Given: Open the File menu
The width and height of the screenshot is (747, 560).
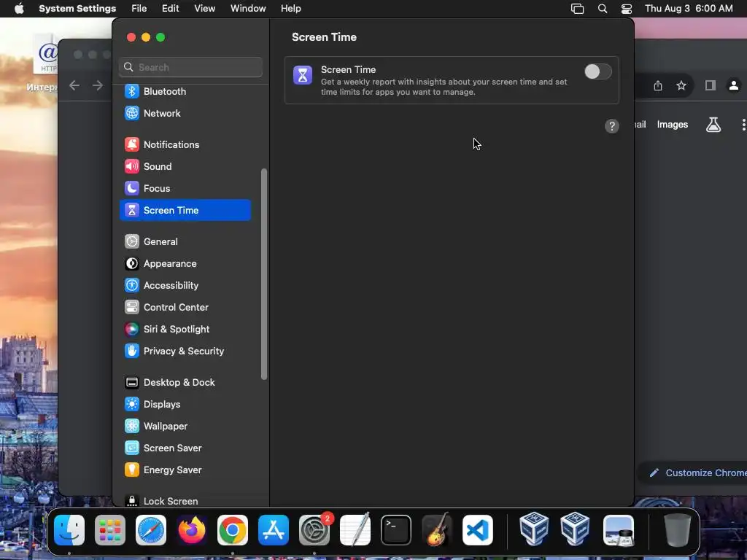Looking at the screenshot, I should 139,9.
